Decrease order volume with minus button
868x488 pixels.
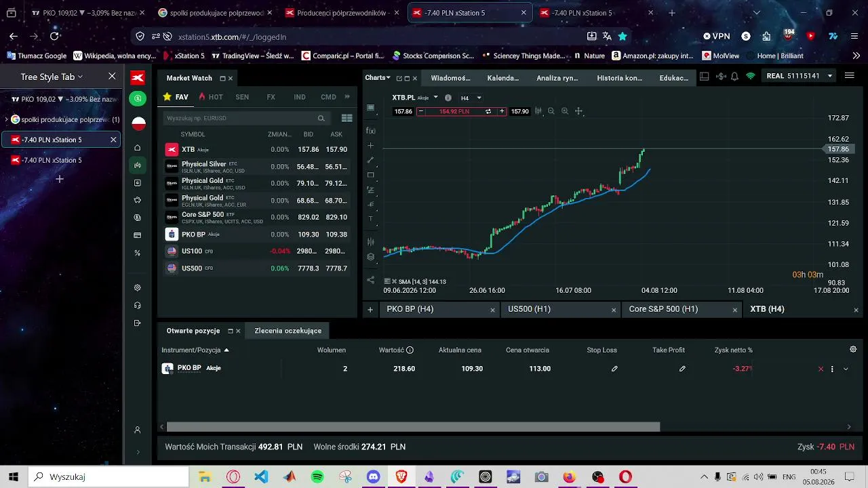[421, 111]
